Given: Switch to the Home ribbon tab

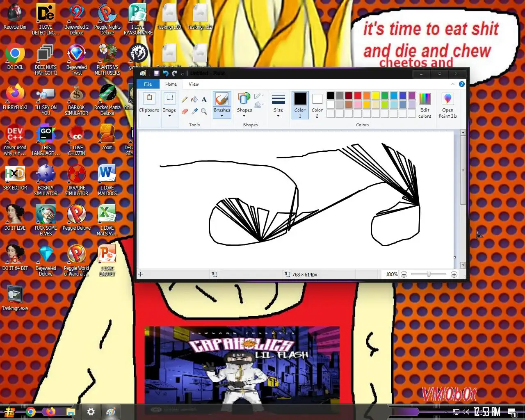Looking at the screenshot, I should (171, 84).
